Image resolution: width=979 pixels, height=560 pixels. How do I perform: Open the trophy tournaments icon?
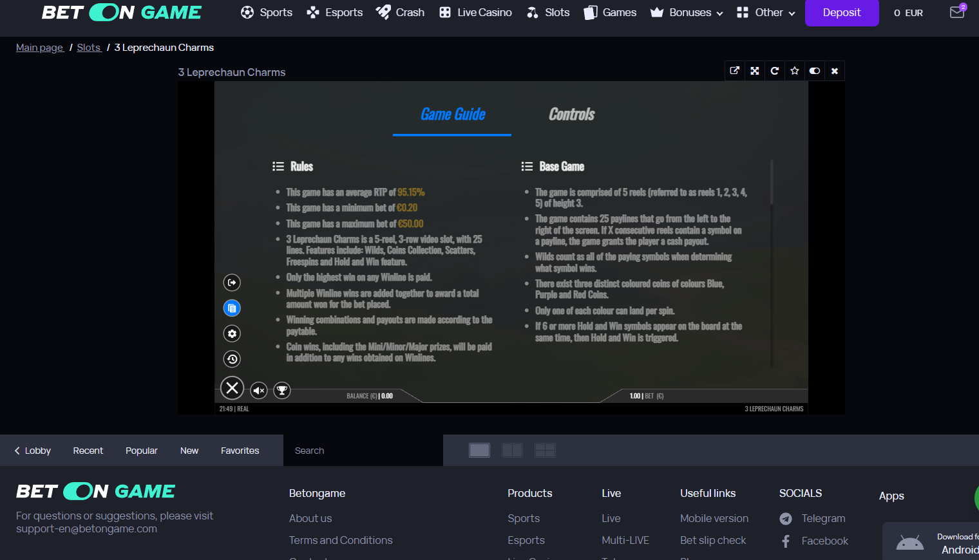click(x=282, y=390)
